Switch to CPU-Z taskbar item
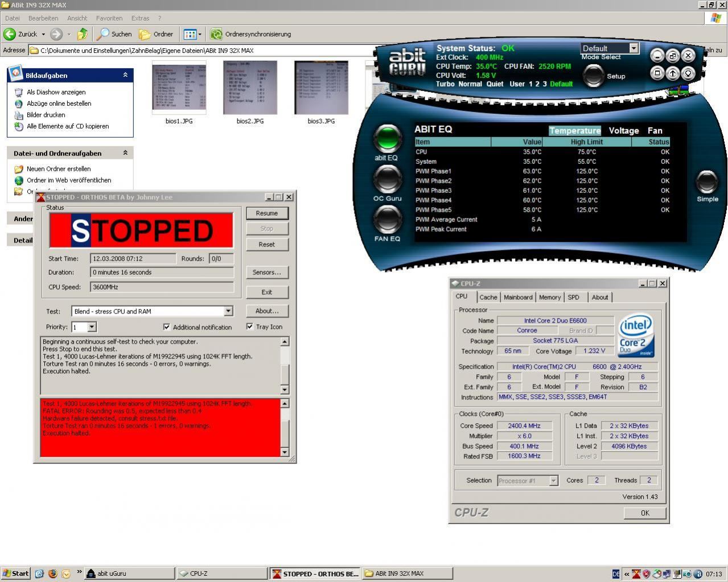 click(x=221, y=573)
